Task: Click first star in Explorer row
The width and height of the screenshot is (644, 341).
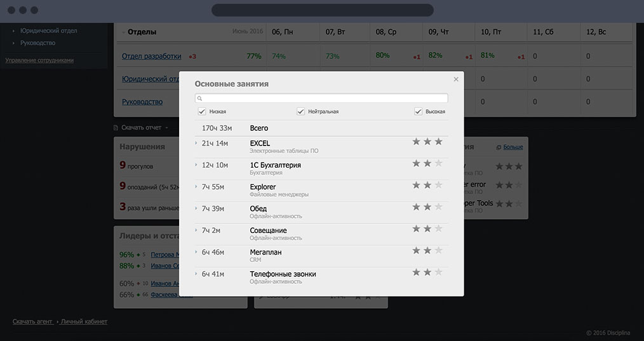Action: click(x=416, y=185)
